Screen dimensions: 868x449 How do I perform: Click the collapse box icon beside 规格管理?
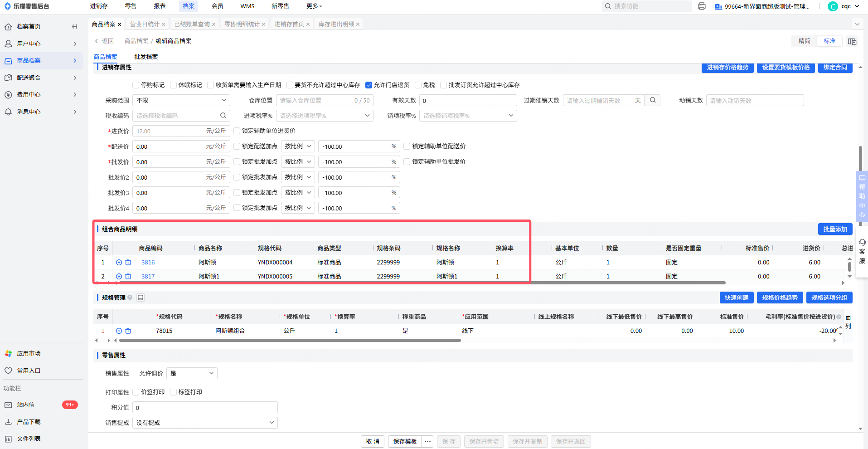point(141,298)
